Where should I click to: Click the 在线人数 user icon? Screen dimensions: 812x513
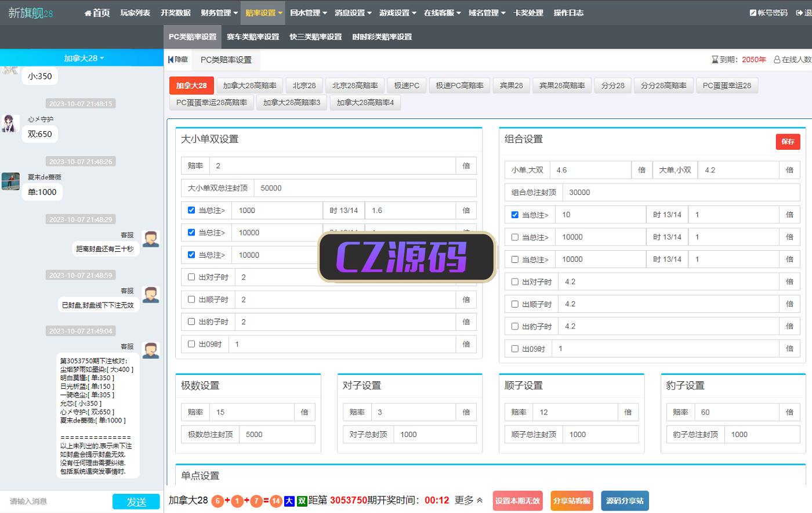pyautogui.click(x=777, y=59)
